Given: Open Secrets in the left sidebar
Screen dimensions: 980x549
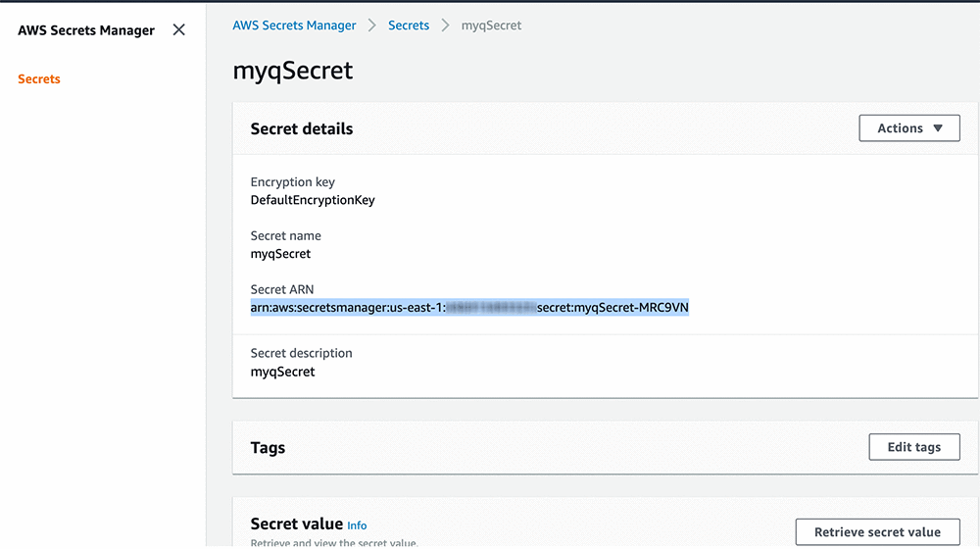Looking at the screenshot, I should pyautogui.click(x=39, y=79).
